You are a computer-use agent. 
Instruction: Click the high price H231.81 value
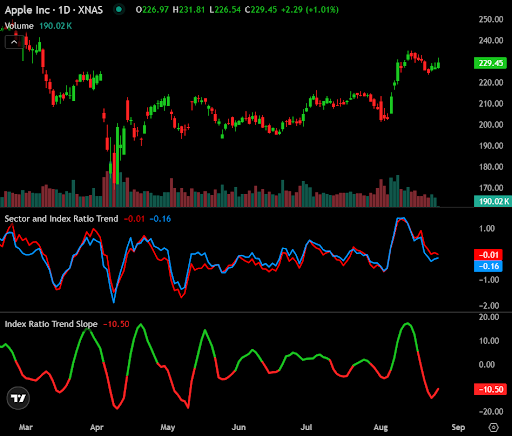(x=188, y=10)
